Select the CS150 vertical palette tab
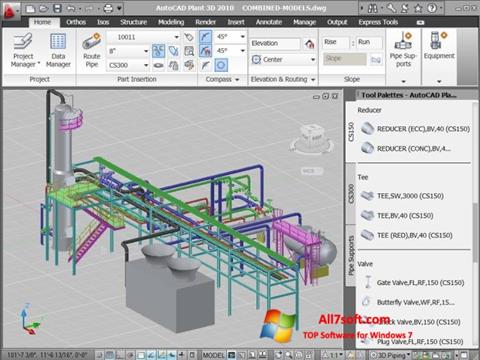Screen dimensions: 480x360 point(351,132)
